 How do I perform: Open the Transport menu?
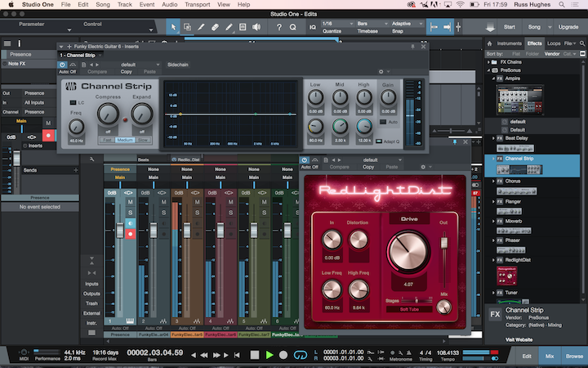click(x=198, y=5)
